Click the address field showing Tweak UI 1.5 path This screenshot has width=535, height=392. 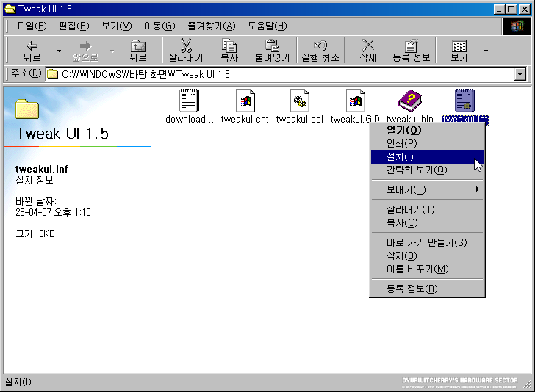coord(280,74)
